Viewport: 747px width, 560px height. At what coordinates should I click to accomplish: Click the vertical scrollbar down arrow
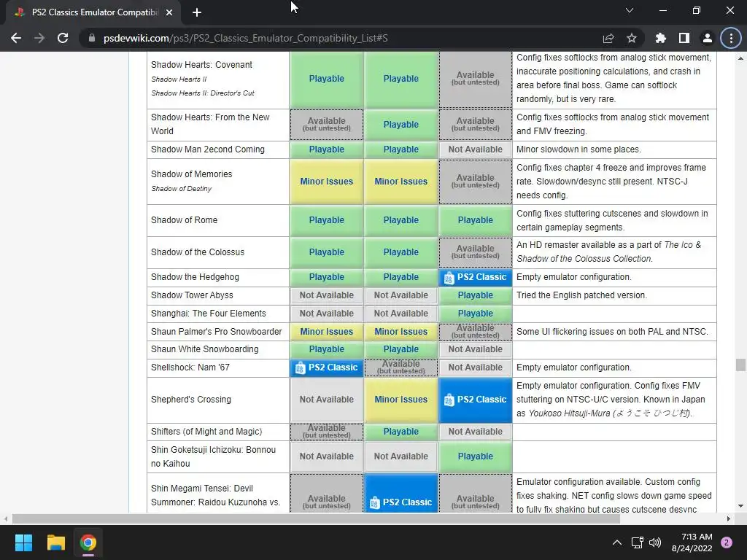pos(740,506)
